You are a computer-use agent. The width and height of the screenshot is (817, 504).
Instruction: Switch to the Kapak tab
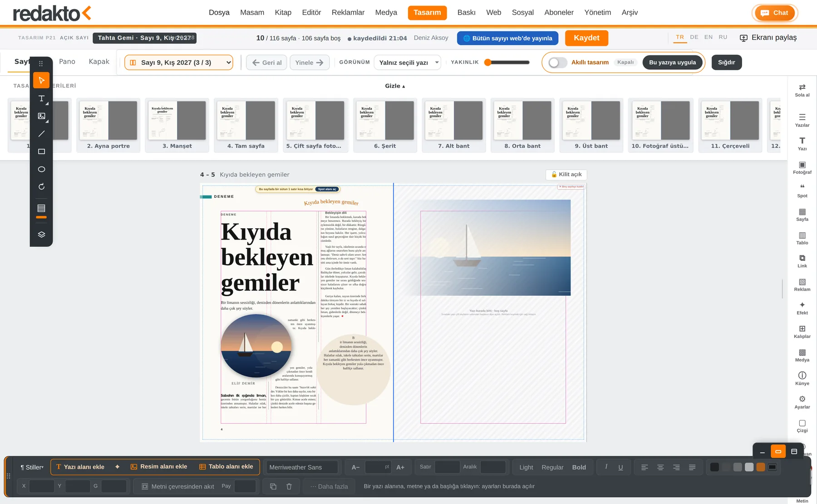pyautogui.click(x=99, y=62)
